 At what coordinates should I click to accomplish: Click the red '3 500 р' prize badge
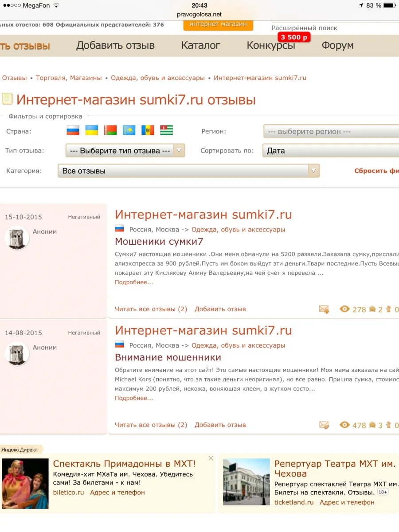tap(293, 37)
